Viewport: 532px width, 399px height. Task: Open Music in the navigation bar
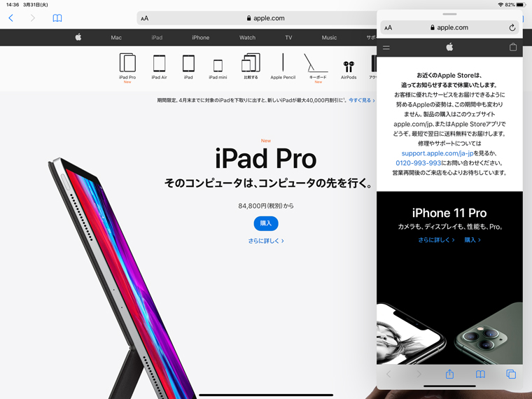[329, 38]
